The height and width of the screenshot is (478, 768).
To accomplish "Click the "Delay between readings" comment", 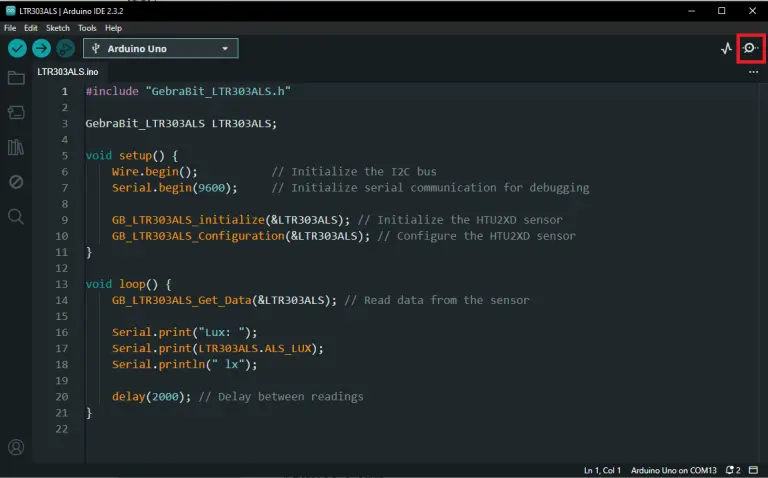I will 281,396.
